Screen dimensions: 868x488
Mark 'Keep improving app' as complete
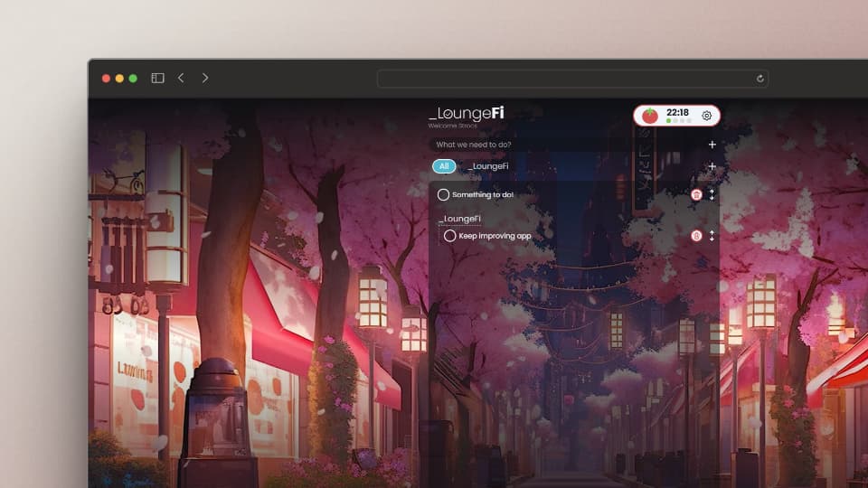(x=449, y=236)
